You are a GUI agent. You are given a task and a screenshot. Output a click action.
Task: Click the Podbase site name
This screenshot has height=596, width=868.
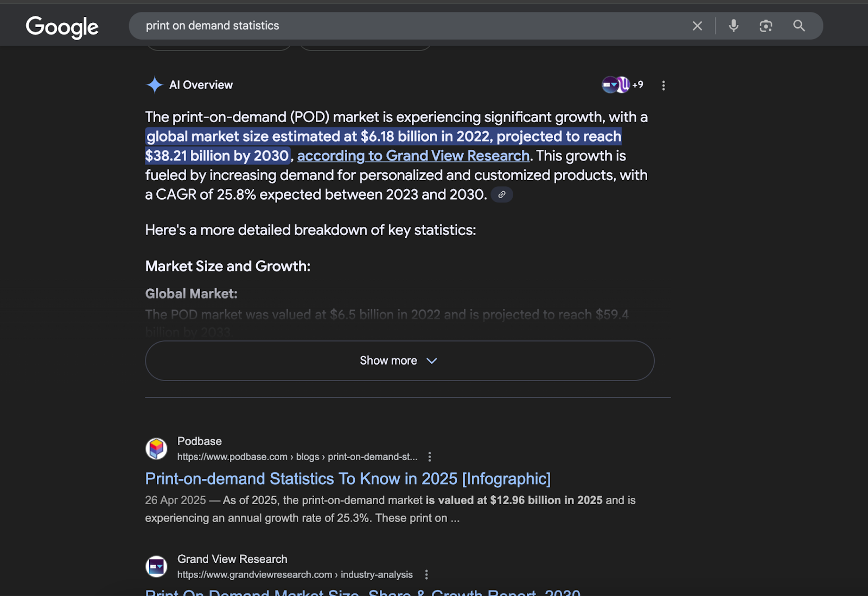(199, 441)
